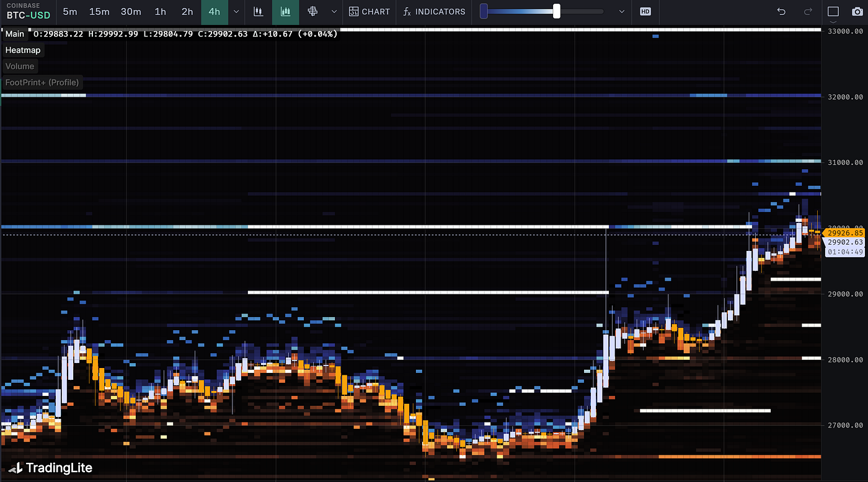This screenshot has height=482, width=868.
Task: Switch to the 30m timeframe
Action: pos(131,12)
